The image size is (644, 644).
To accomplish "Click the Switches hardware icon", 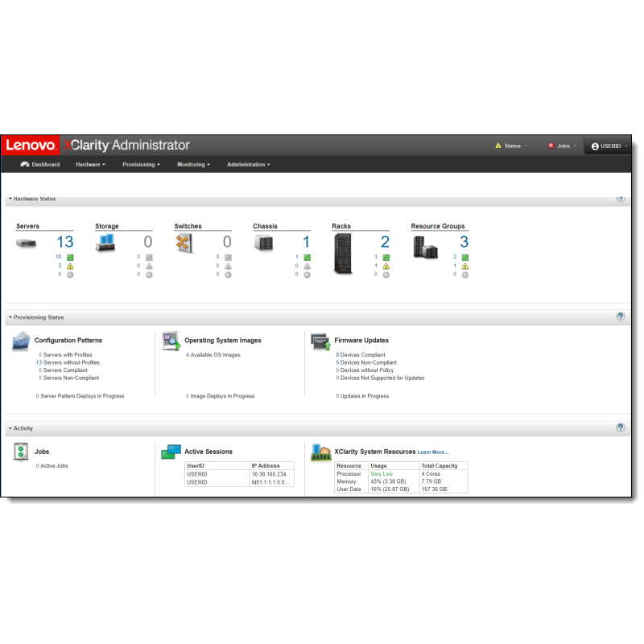I will pos(184,243).
